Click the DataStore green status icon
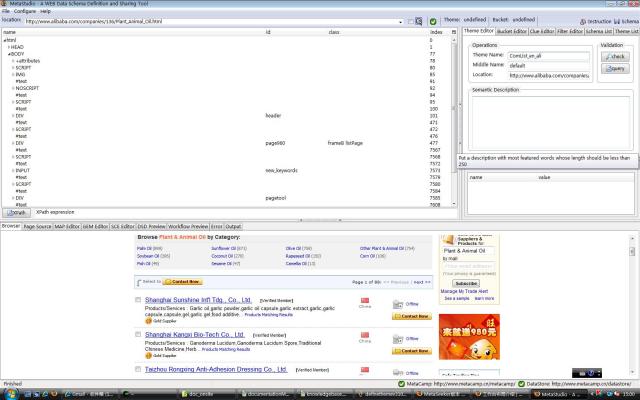The image size is (640, 400). coord(521,384)
